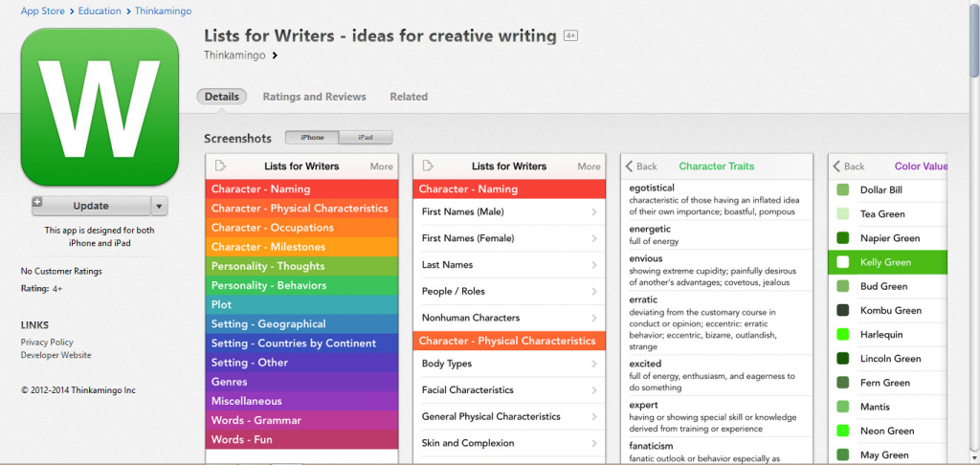Click the Neon Green color swatch

tap(843, 431)
